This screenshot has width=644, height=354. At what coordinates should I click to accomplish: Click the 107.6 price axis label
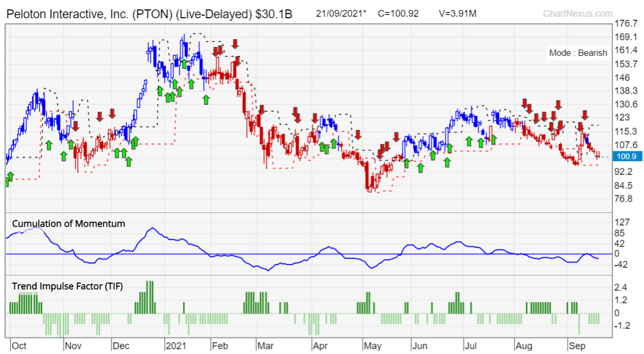[627, 145]
